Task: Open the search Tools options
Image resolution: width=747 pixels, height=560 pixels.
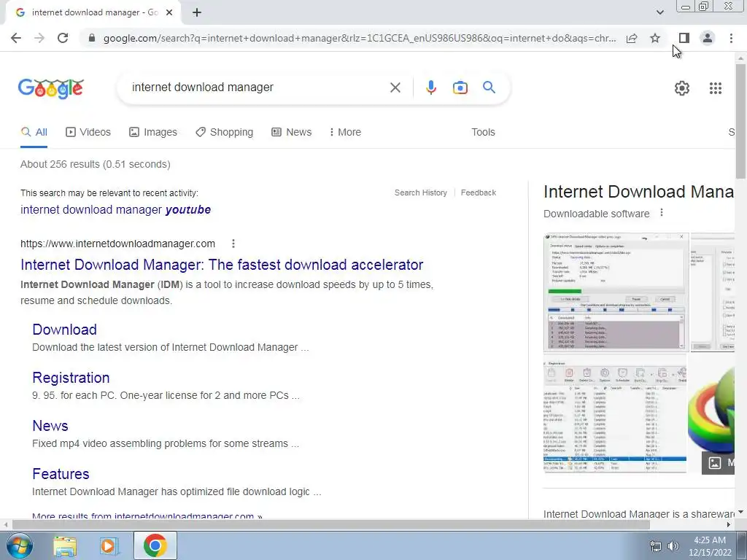Action: coord(483,133)
